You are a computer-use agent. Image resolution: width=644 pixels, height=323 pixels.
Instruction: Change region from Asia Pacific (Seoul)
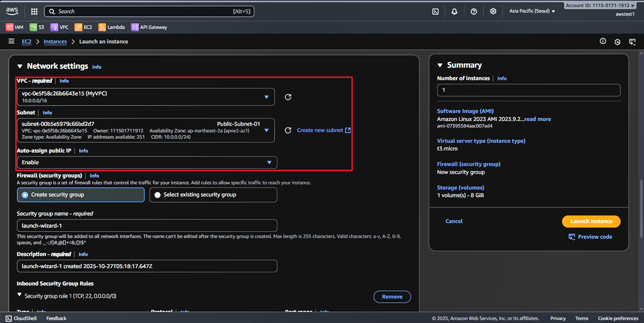coord(532,11)
